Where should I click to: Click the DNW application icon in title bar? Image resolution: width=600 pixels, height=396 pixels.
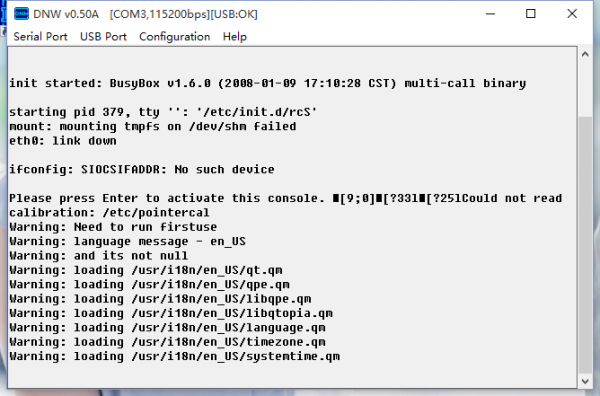click(x=21, y=14)
